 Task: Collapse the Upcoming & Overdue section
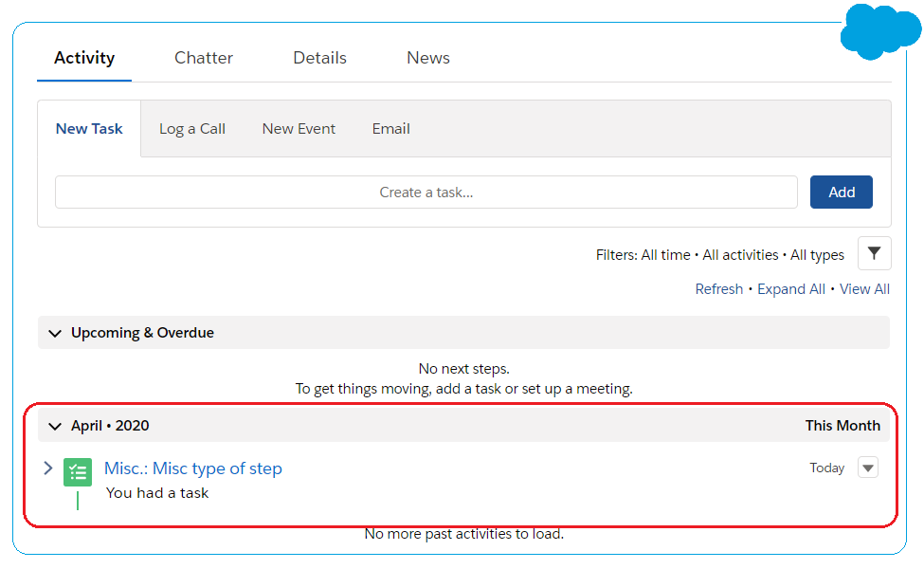pyautogui.click(x=55, y=333)
